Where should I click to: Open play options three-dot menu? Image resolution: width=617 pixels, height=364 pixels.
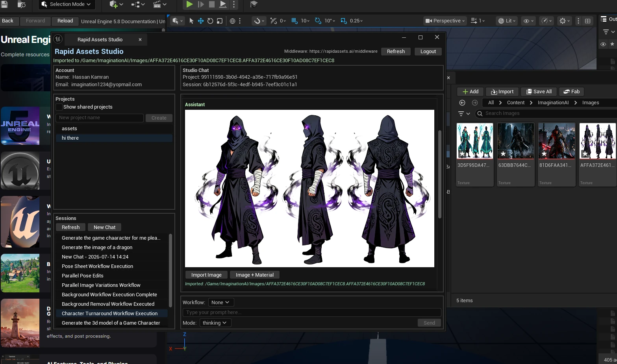click(234, 4)
